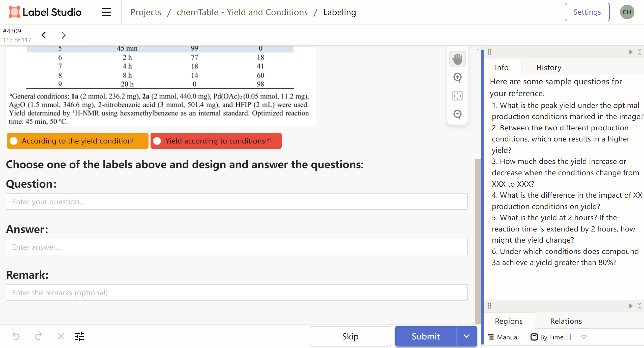The height and width of the screenshot is (348, 644).
Task: Click the zoom out magnifier icon
Action: 457,114
